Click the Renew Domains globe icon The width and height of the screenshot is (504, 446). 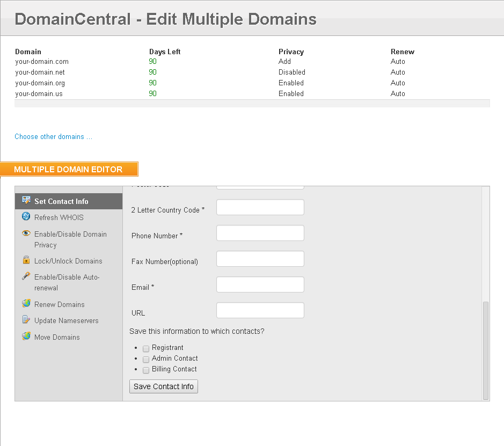[x=26, y=303]
